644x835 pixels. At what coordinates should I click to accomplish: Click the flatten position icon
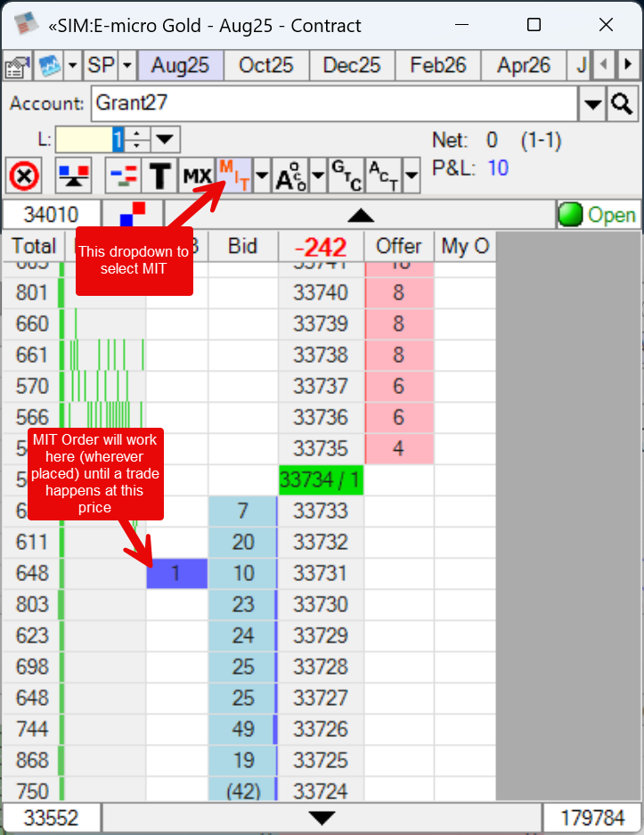[73, 176]
